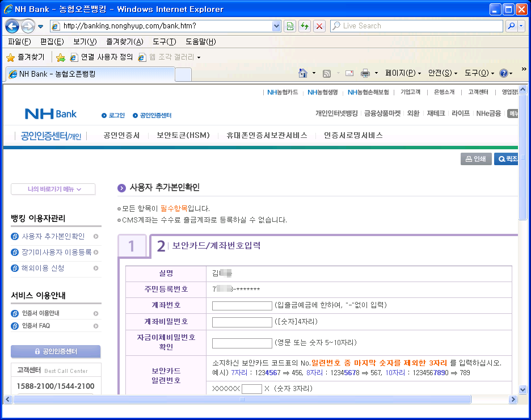Click the vertical scrollbar thumb
The height and width of the screenshot is (420, 531).
523,157
